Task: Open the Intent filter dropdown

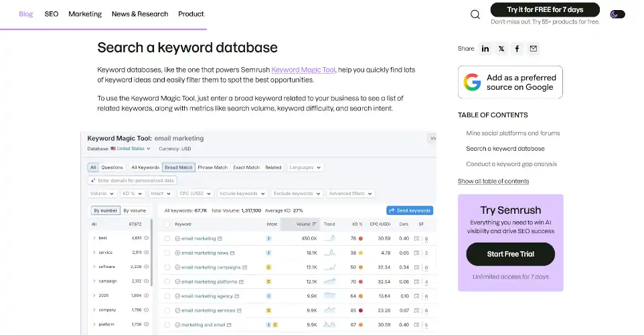Action: [160, 194]
